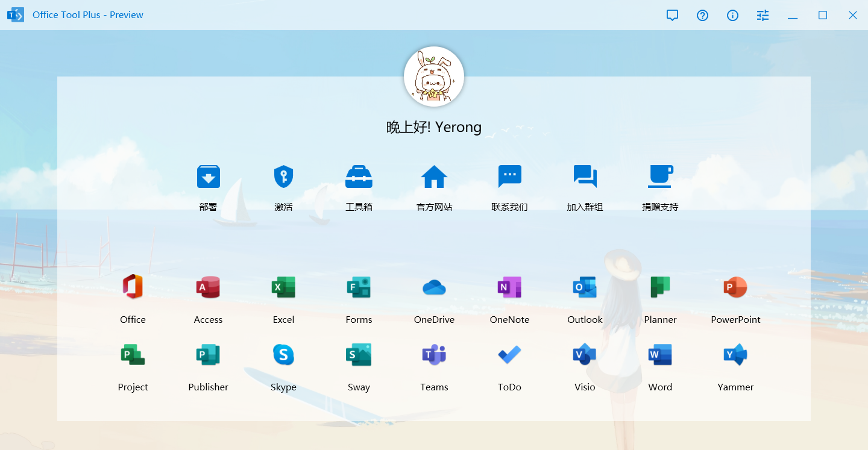Click the help question mark button
Image resolution: width=868 pixels, height=450 pixels.
(702, 16)
